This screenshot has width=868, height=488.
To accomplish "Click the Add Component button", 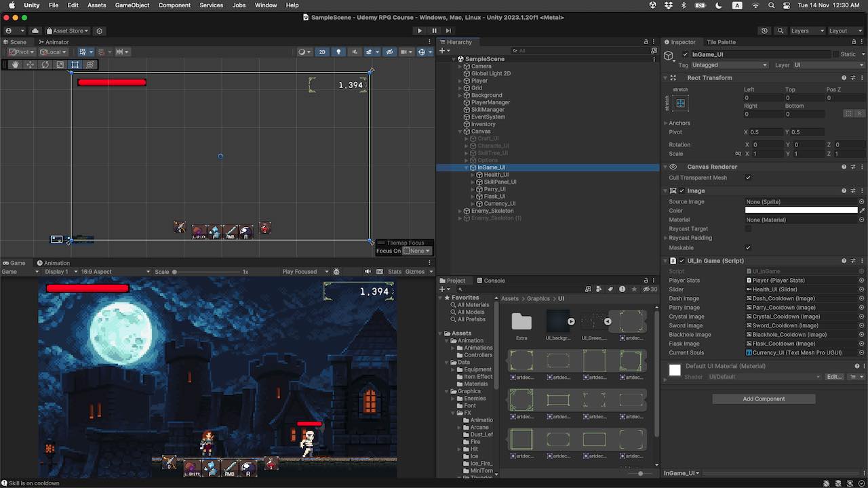I will coord(764,399).
